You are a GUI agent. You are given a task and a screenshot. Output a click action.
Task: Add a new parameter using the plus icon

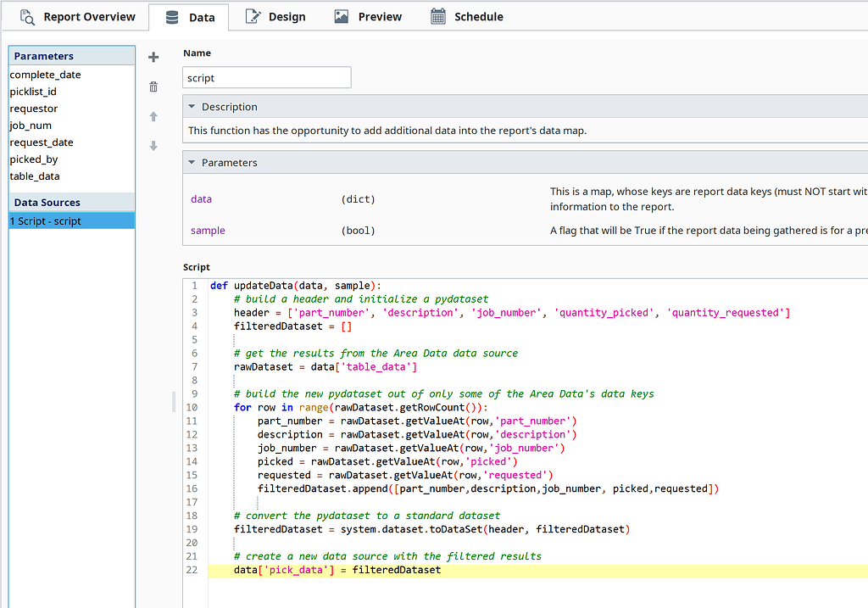pos(153,56)
